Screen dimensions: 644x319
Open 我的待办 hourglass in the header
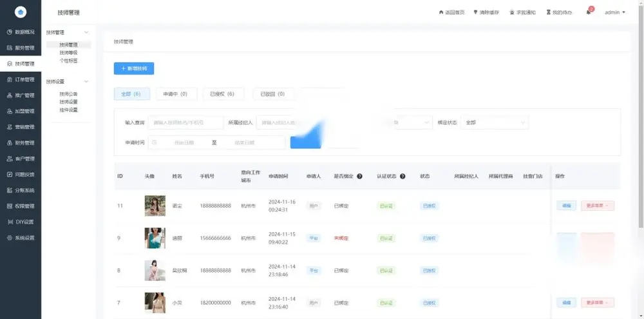tap(559, 12)
